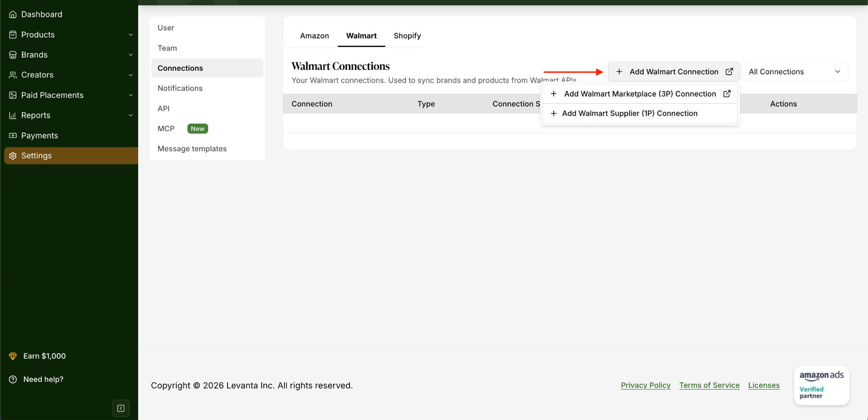
Task: Go to Dashboard in the sidebar
Action: [x=71, y=14]
